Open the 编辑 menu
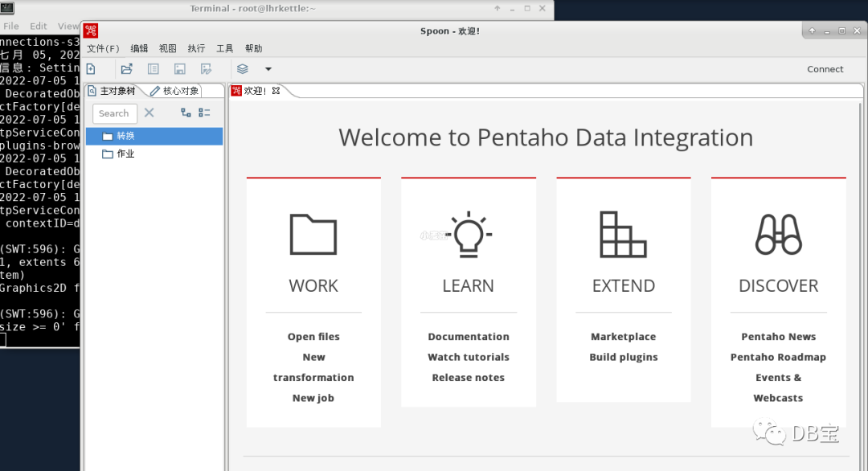Viewport: 868px width, 471px height. tap(139, 49)
